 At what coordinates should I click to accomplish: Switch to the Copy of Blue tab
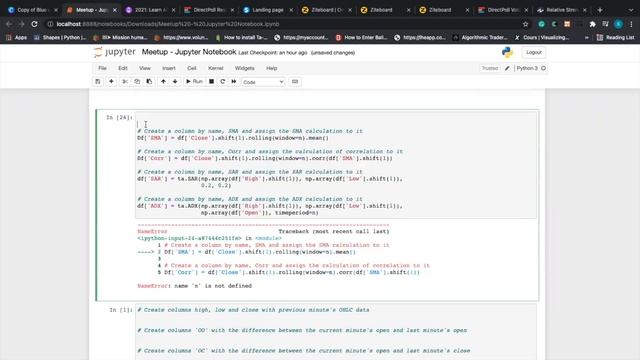pyautogui.click(x=33, y=10)
